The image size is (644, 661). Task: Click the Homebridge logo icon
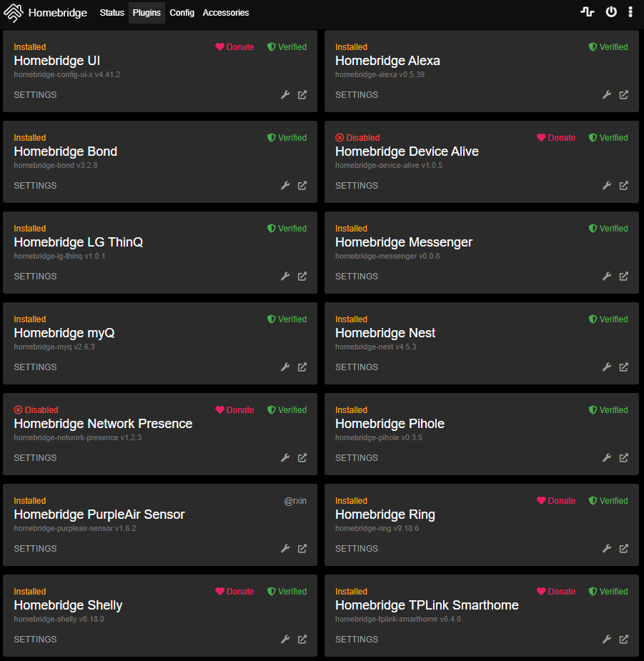tap(13, 13)
